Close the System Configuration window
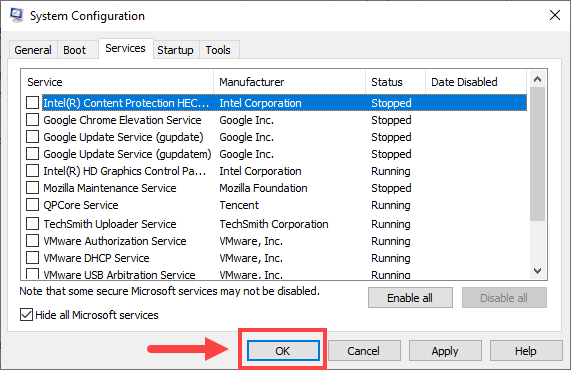571x370 pixels. (x=555, y=15)
